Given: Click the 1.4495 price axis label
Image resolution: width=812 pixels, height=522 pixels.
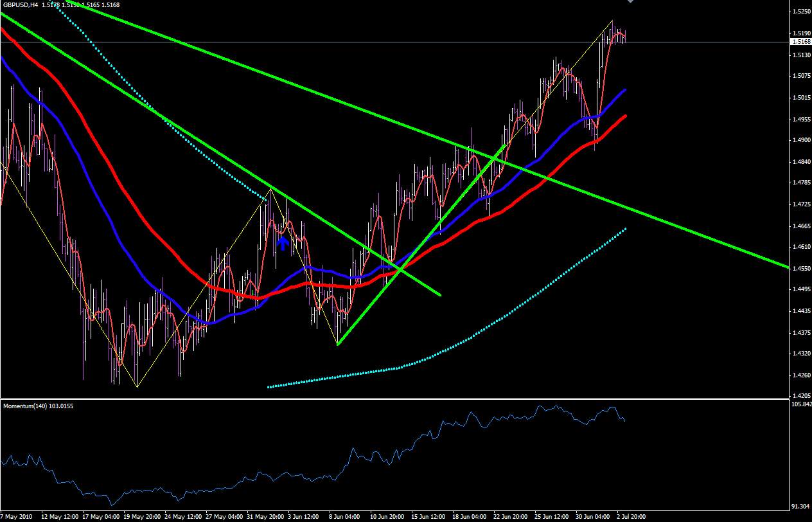Looking at the screenshot, I should [x=801, y=290].
